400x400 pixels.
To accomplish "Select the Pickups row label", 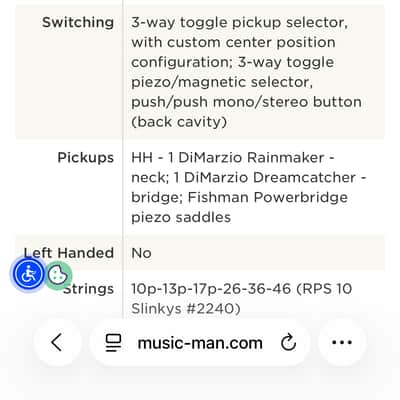I will pyautogui.click(x=86, y=158).
